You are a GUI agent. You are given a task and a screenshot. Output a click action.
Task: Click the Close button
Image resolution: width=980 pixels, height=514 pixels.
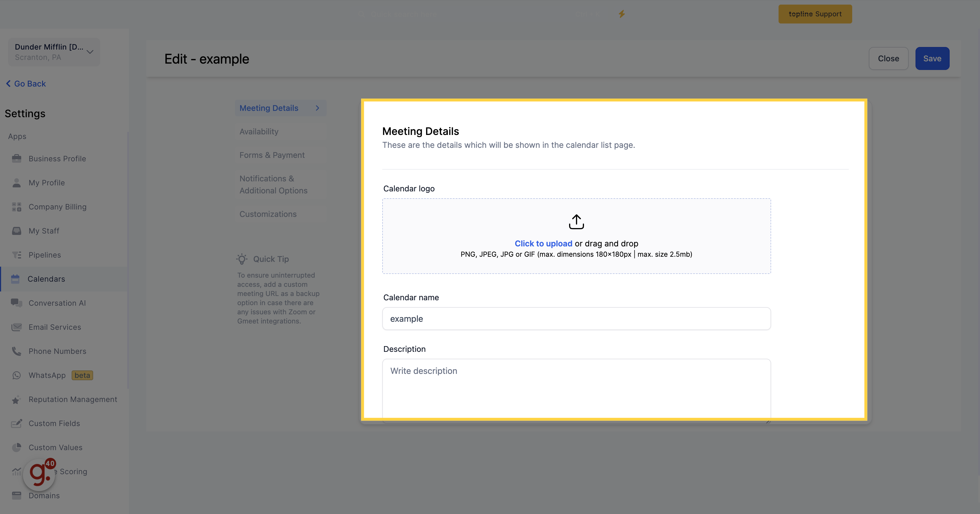point(889,58)
